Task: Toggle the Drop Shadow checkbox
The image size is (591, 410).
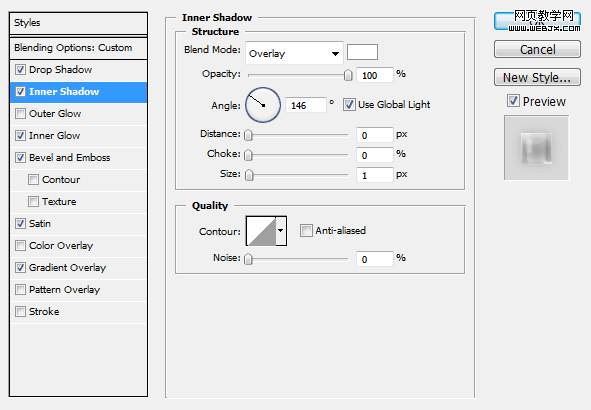Action: coord(20,70)
